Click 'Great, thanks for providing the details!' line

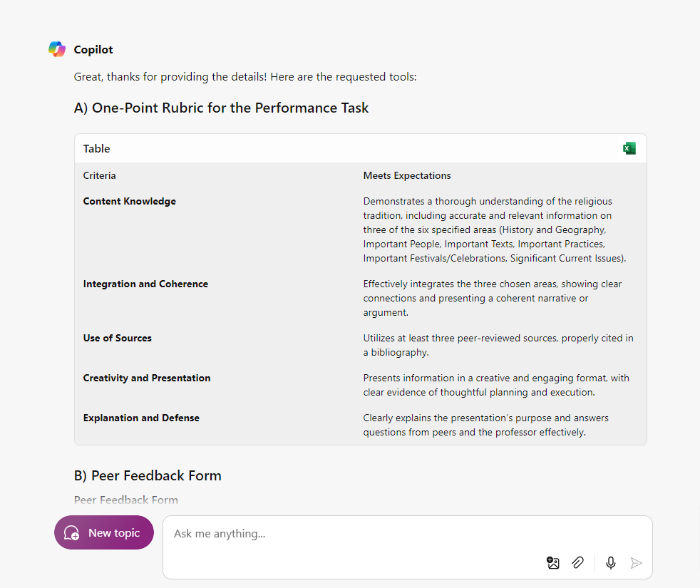[245, 77]
